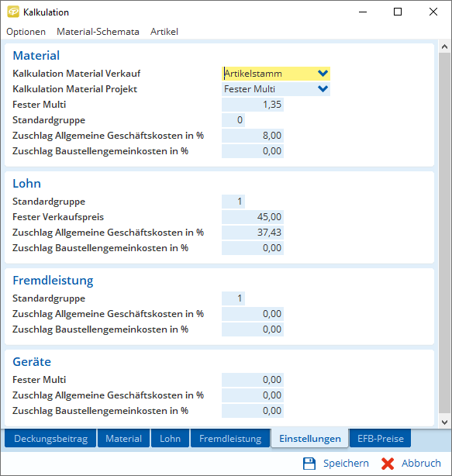Switch to the Deckungsbeitrag tab
The image size is (452, 476).
click(50, 439)
